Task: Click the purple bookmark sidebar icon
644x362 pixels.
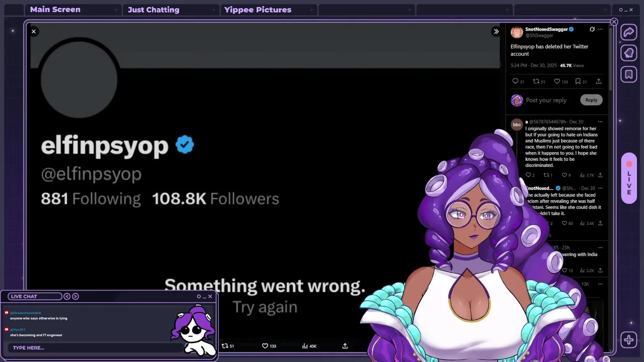Action: pyautogui.click(x=629, y=74)
